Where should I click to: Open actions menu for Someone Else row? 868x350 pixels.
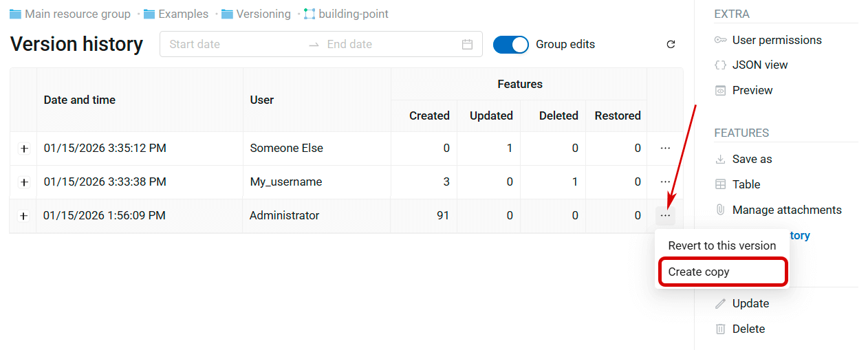(665, 149)
